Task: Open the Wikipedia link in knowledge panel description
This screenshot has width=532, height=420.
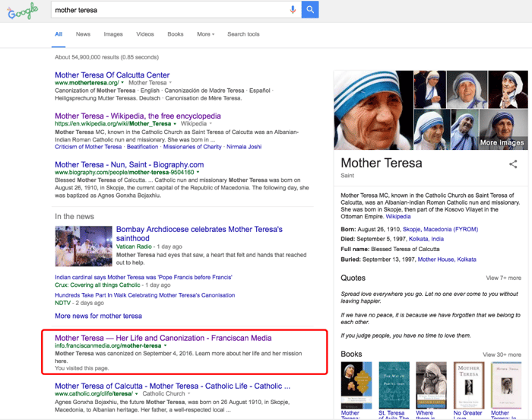Action: pos(398,217)
